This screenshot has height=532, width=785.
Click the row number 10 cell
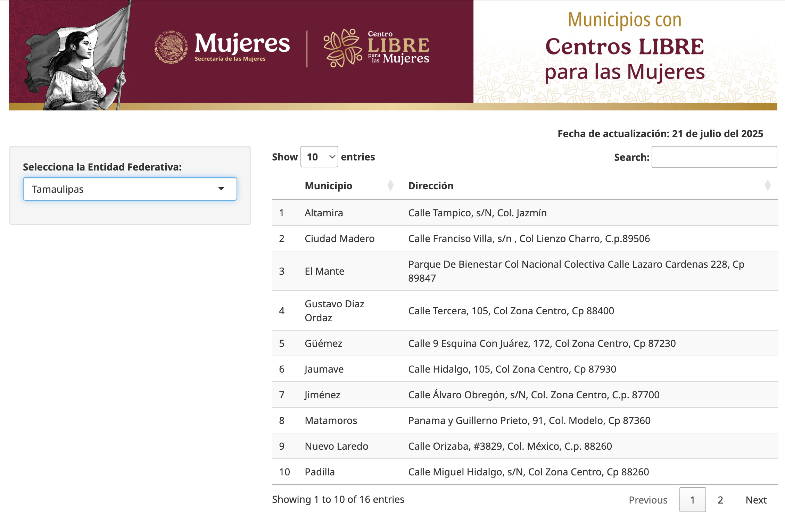click(x=284, y=472)
